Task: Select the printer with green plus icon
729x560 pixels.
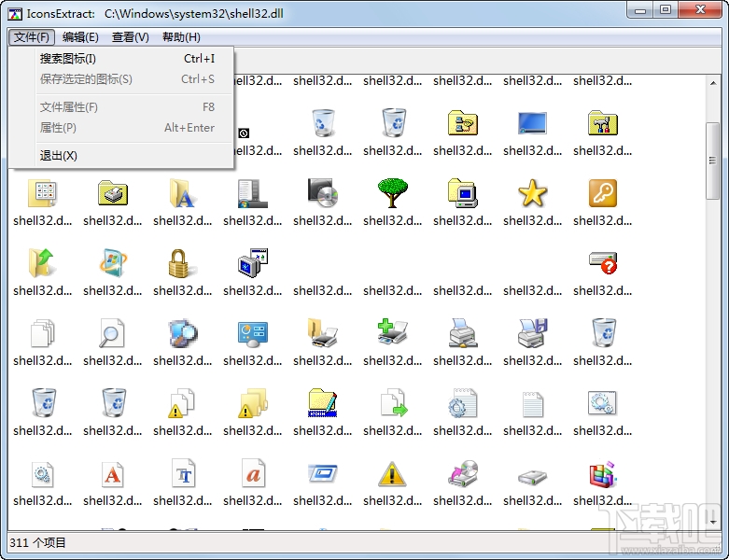Action: 392,333
